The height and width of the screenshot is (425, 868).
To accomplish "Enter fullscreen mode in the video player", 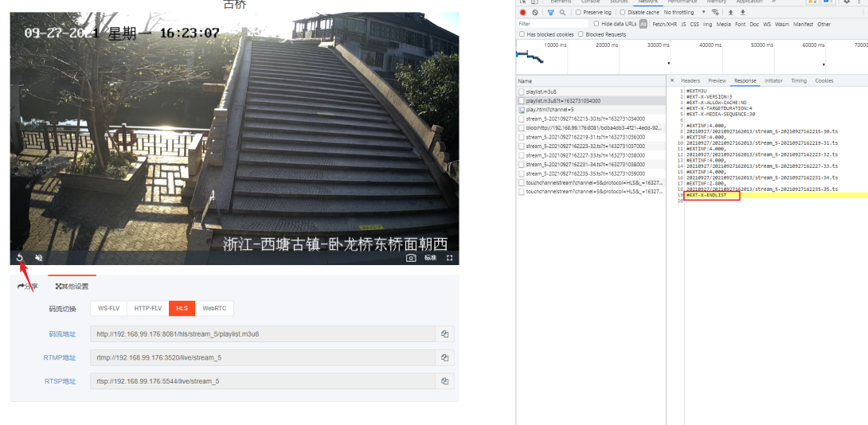I will tap(449, 258).
